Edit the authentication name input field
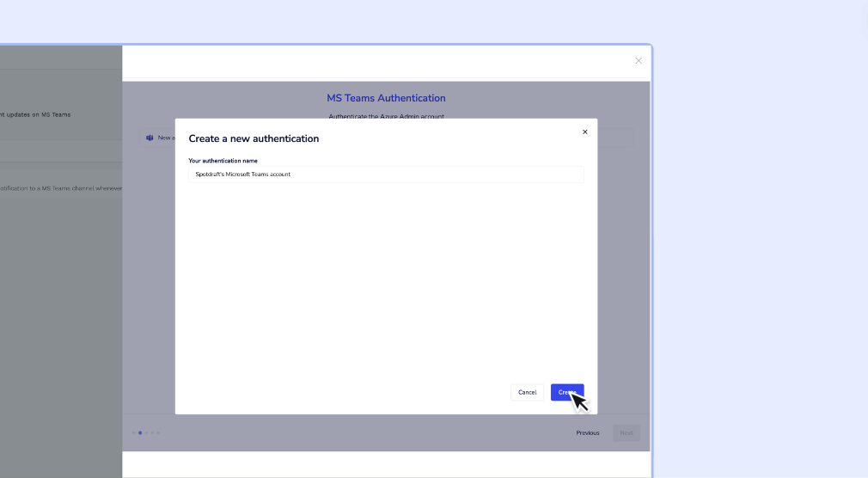Screen dimensions: 868x478 tap(386, 174)
